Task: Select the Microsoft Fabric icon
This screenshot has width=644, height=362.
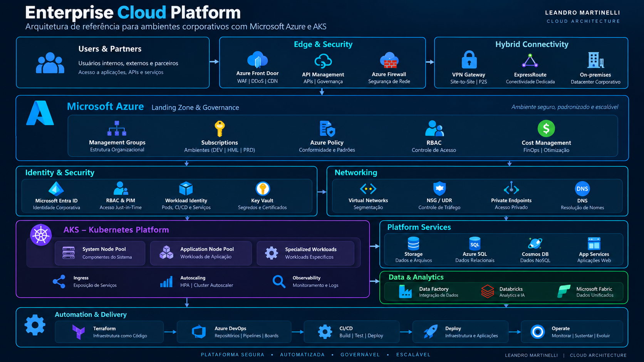Action: point(564,291)
